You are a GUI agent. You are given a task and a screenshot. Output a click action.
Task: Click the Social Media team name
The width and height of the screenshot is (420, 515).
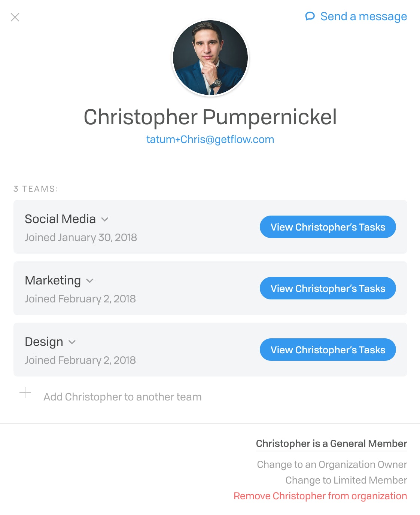point(60,219)
